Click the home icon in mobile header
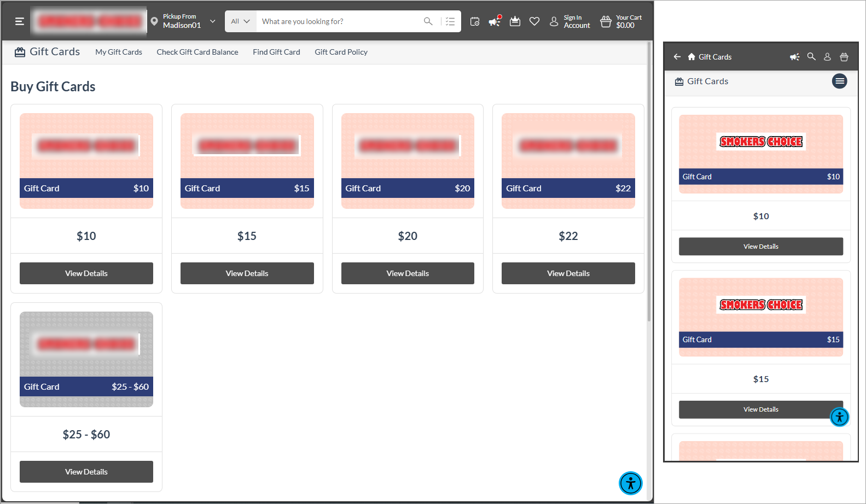The height and width of the screenshot is (504, 866). [691, 57]
